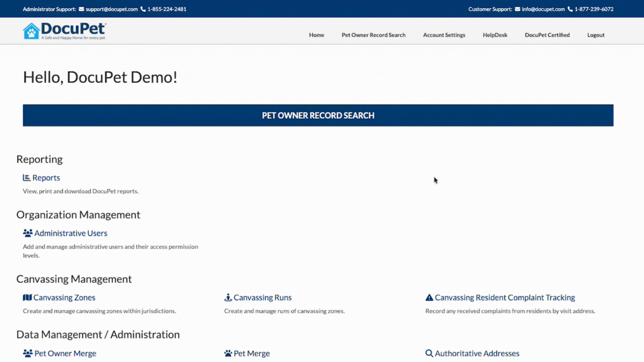Open DocuPet Certified nav item
The height and width of the screenshot is (362, 644).
click(x=547, y=35)
